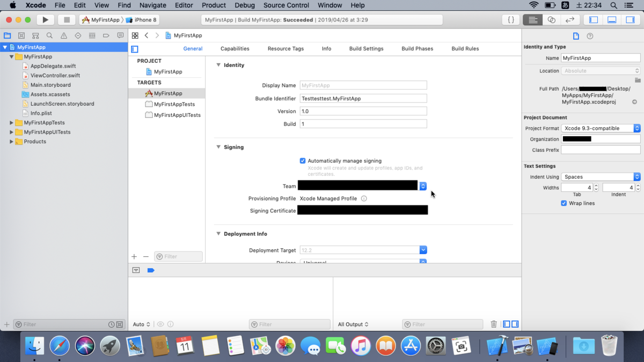644x362 pixels.
Task: Stop the running build
Action: [x=67, y=20]
